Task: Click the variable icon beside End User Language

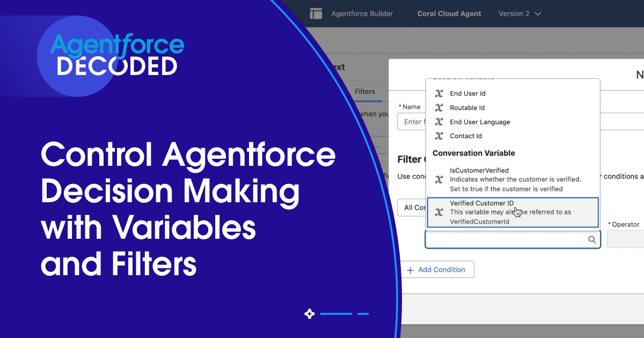Action: [x=438, y=122]
